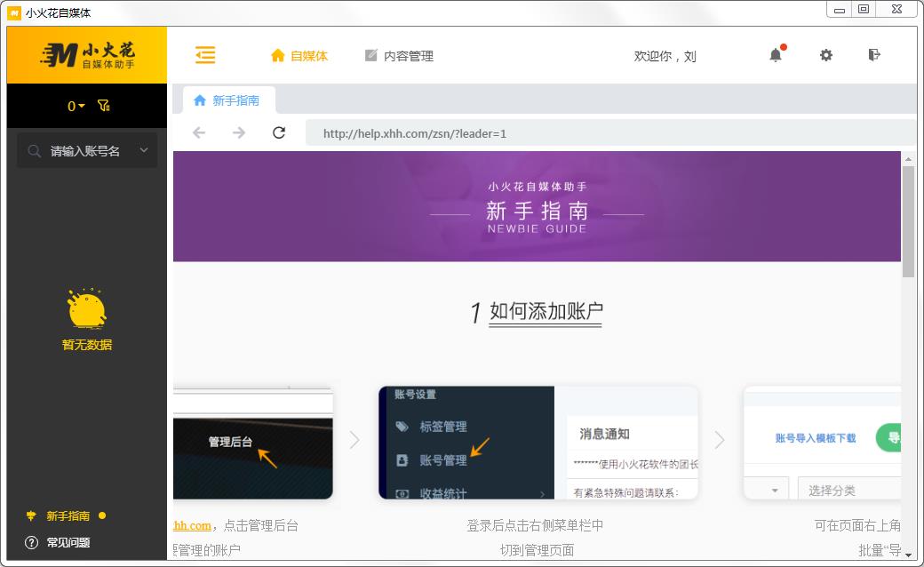
Task: Open the hh.com link in the guide text
Action: click(192, 525)
